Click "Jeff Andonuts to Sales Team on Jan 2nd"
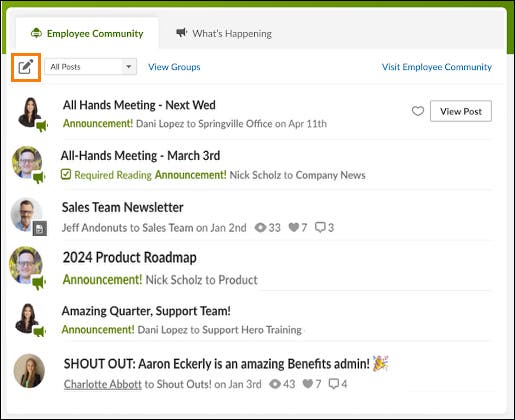The width and height of the screenshot is (515, 420). pyautogui.click(x=154, y=228)
